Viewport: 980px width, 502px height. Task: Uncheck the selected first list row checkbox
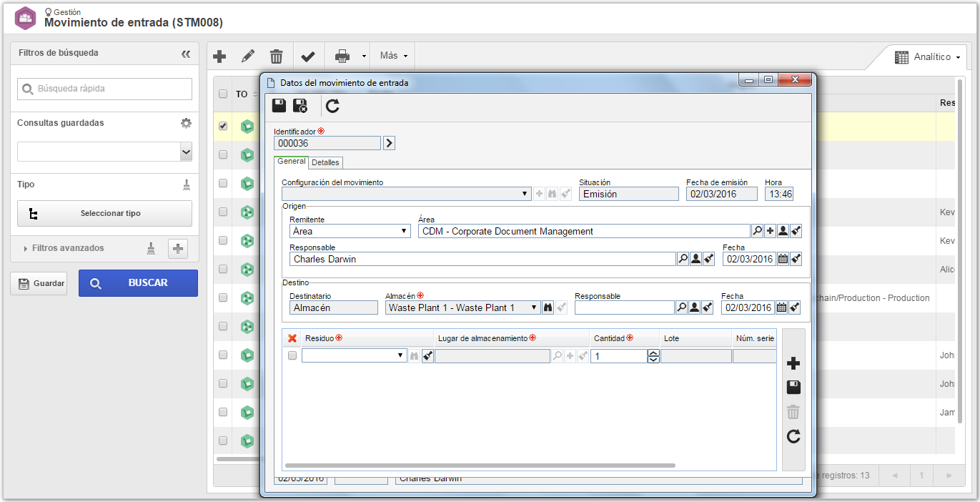(x=223, y=126)
